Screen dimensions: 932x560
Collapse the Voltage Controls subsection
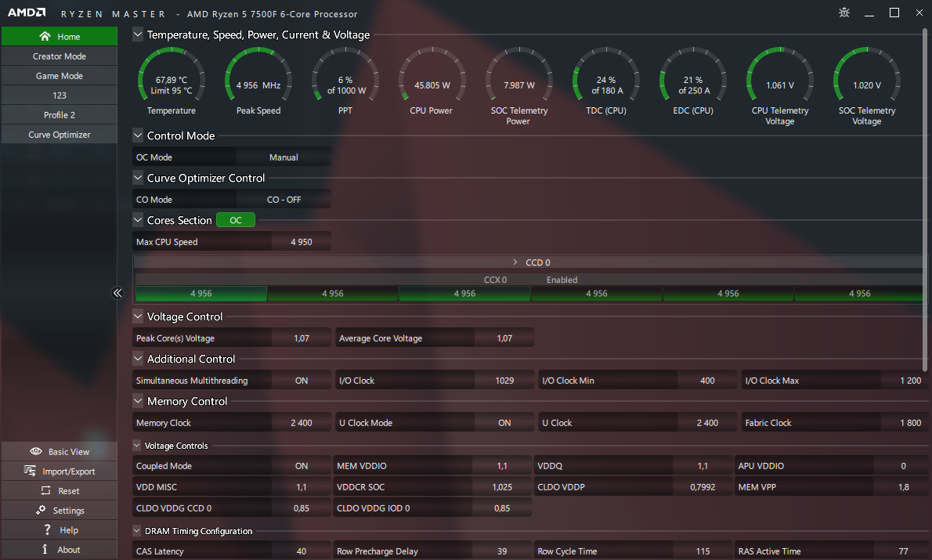coord(137,446)
